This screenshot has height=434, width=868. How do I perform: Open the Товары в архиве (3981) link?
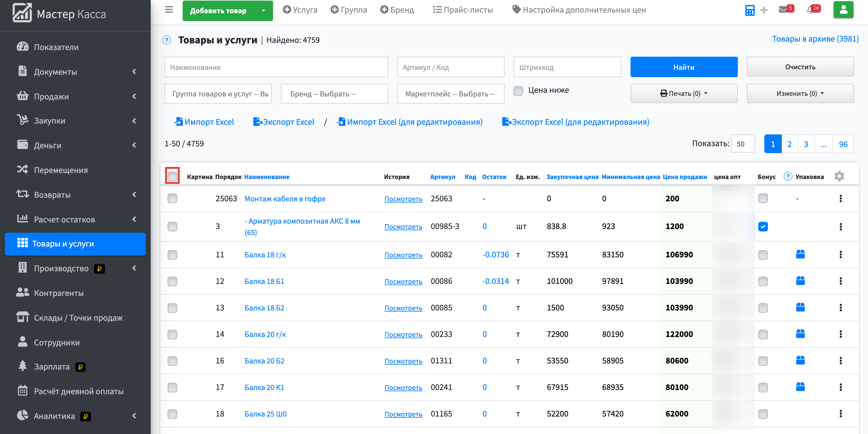(x=815, y=39)
